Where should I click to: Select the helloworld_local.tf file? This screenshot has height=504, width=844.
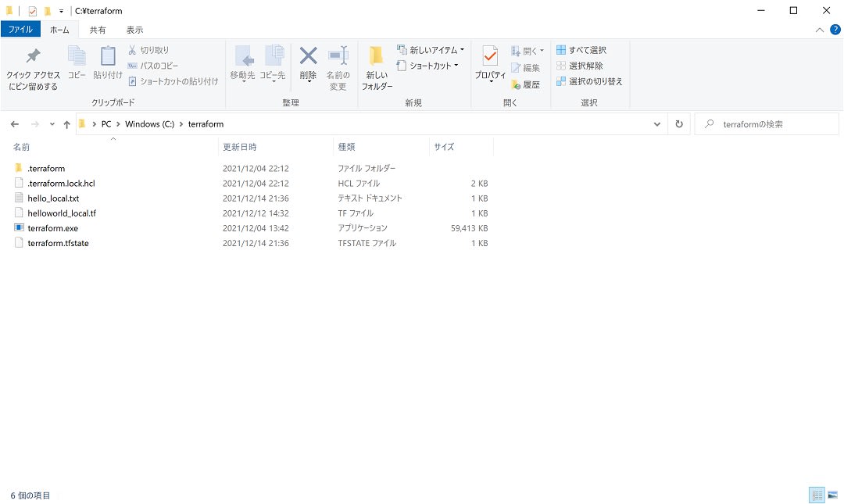click(62, 213)
